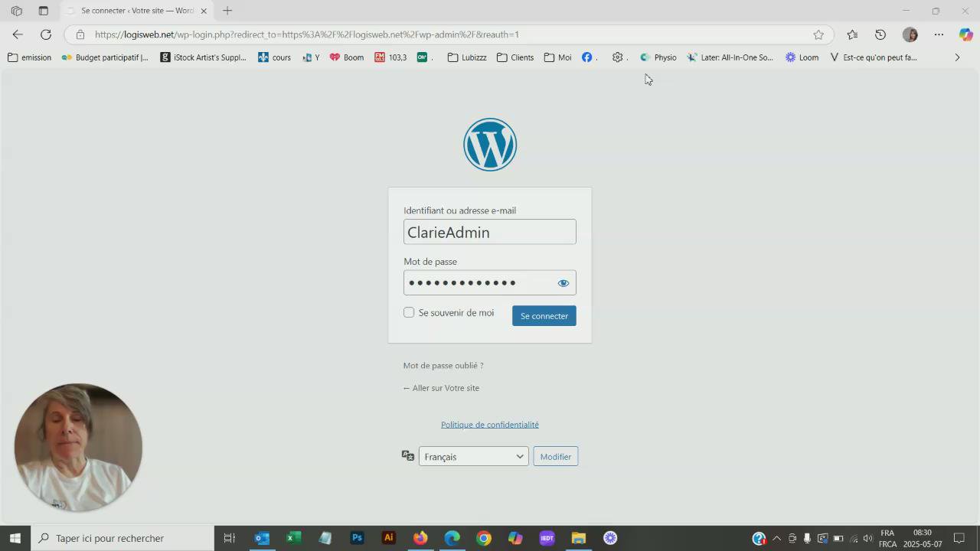
Task: Open the 'Mot de passe oublié ?' link
Action: pyautogui.click(x=443, y=366)
